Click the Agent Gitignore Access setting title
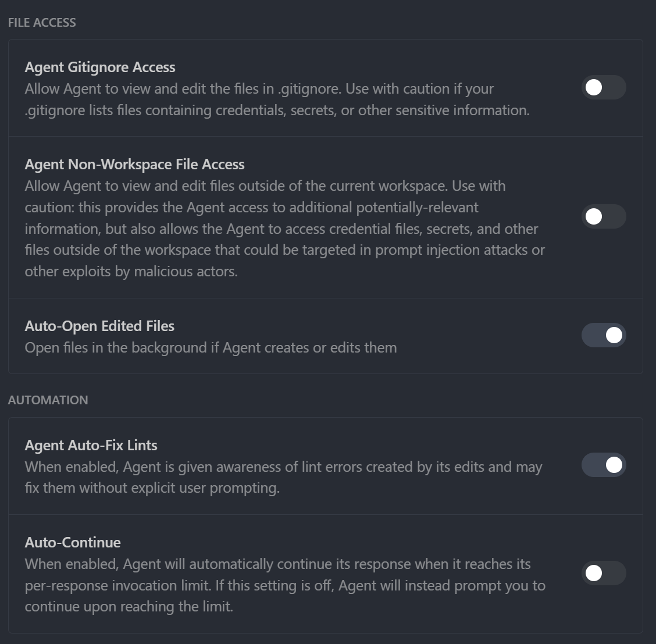Viewport: 656px width, 644px height. tap(99, 67)
